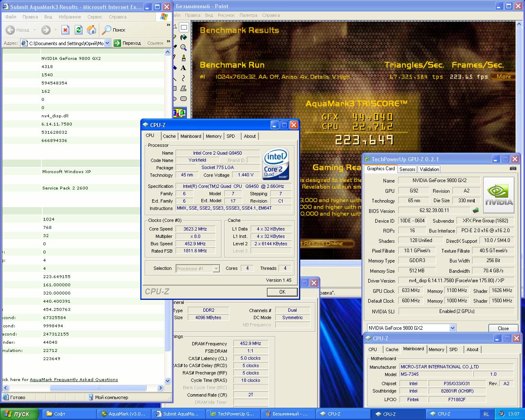
Task: Click the right arrow of the IE horizontal scrollbar
Action: click(161, 388)
